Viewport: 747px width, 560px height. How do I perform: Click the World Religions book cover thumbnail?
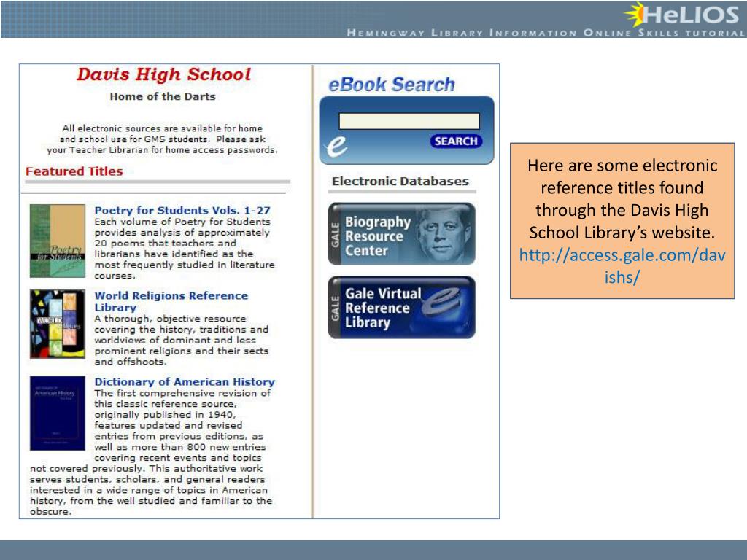(58, 324)
